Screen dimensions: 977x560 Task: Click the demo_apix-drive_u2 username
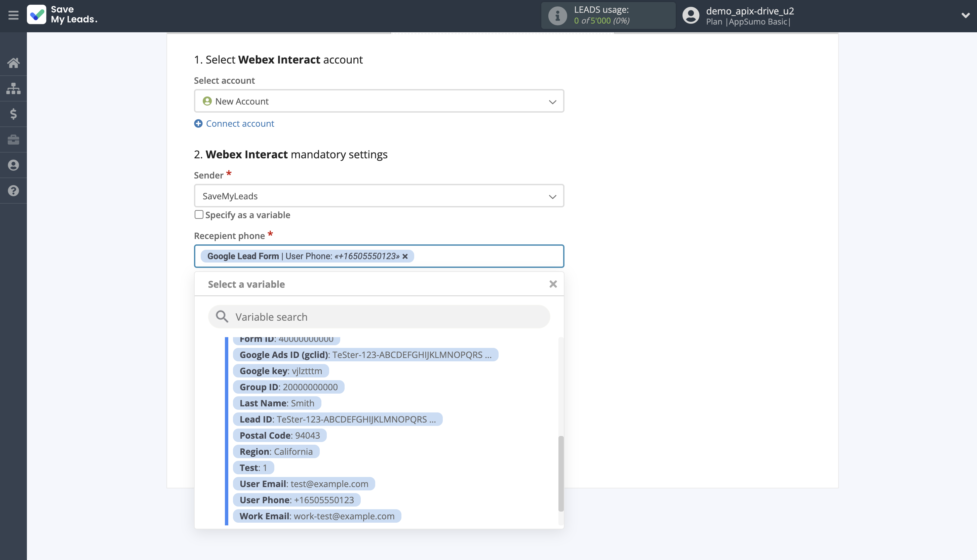point(750,11)
